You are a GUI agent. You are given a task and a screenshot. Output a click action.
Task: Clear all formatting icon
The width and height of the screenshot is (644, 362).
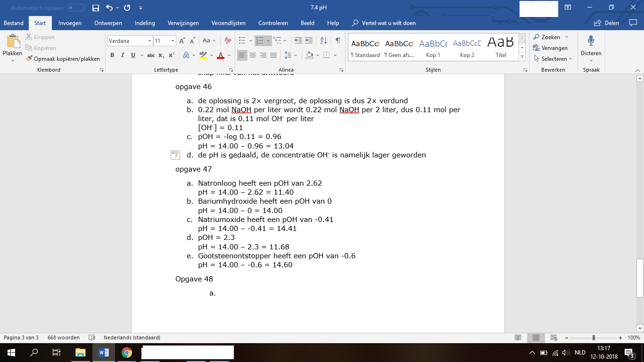tap(227, 41)
